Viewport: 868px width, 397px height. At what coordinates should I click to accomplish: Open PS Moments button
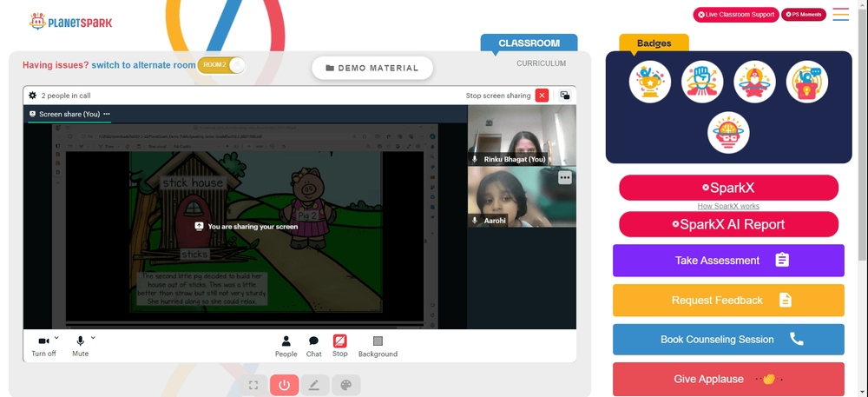(803, 15)
